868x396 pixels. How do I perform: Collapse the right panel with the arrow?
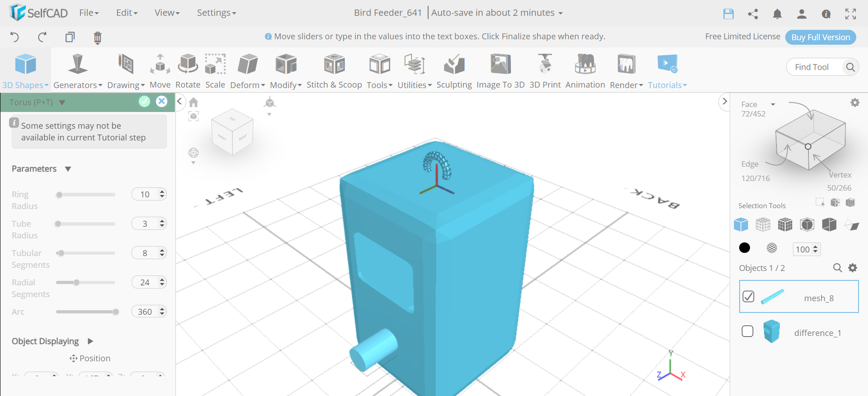click(724, 102)
